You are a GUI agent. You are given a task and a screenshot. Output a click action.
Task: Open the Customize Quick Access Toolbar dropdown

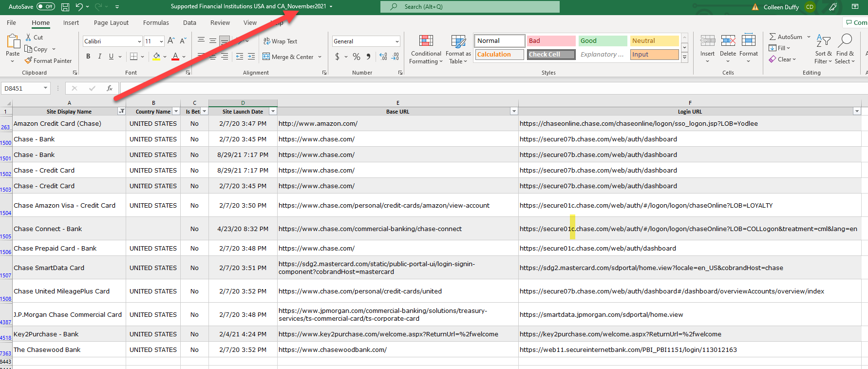click(117, 7)
